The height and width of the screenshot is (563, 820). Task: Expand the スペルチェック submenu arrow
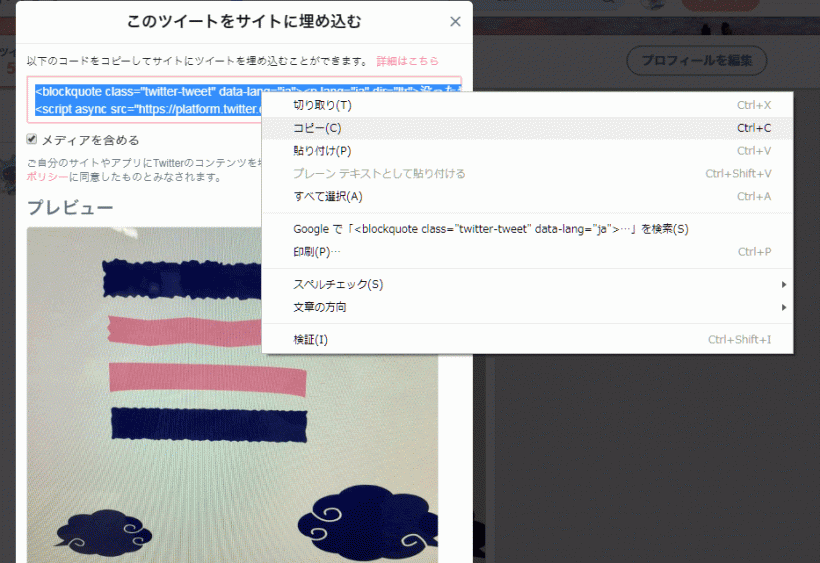pyautogui.click(x=783, y=285)
